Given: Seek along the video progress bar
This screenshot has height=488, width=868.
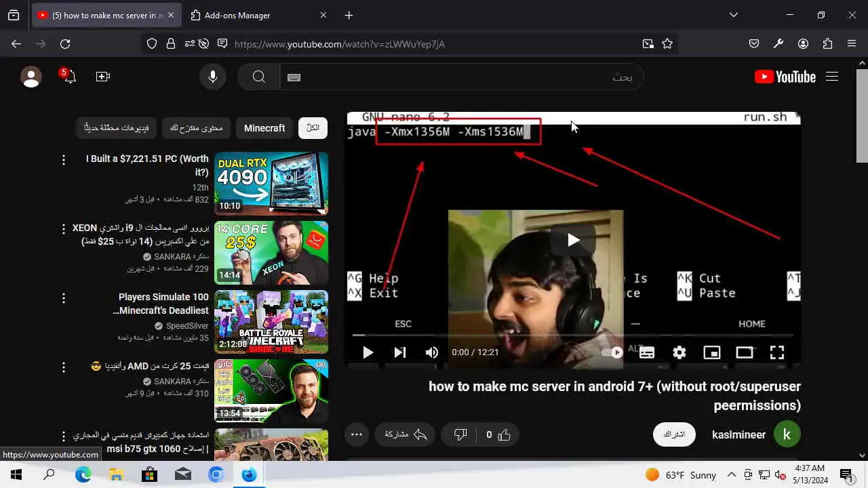Looking at the screenshot, I should pos(573,335).
